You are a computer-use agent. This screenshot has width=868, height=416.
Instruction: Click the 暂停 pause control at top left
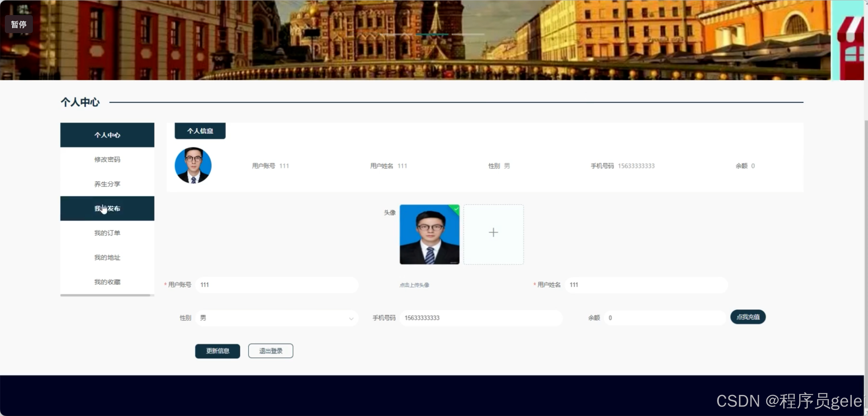[18, 24]
